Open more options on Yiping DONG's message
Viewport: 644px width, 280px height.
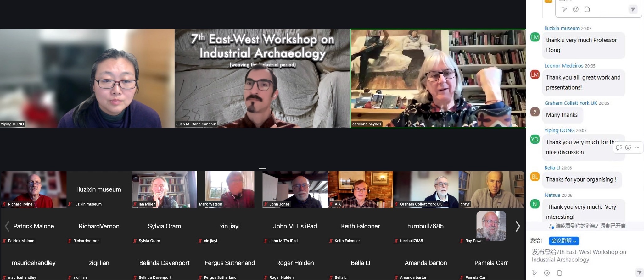(637, 147)
